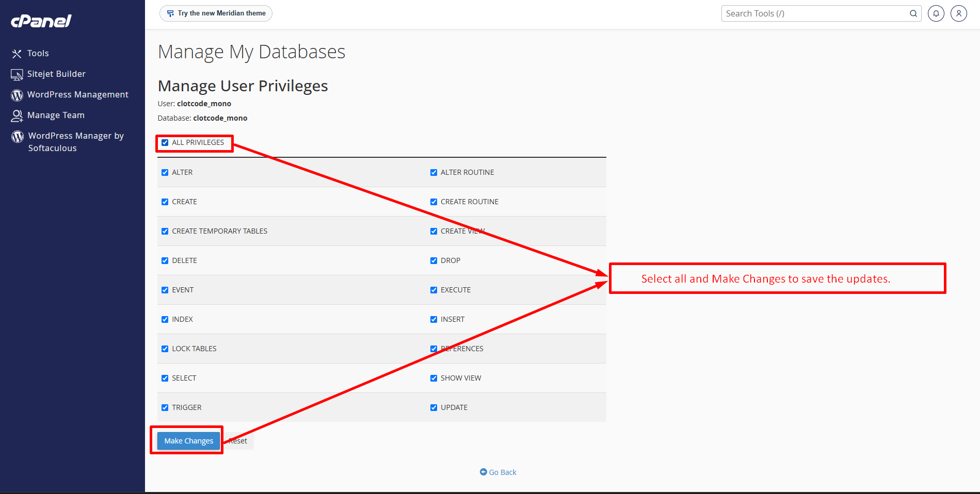Uncheck the SELECT privilege checkbox

(x=165, y=378)
